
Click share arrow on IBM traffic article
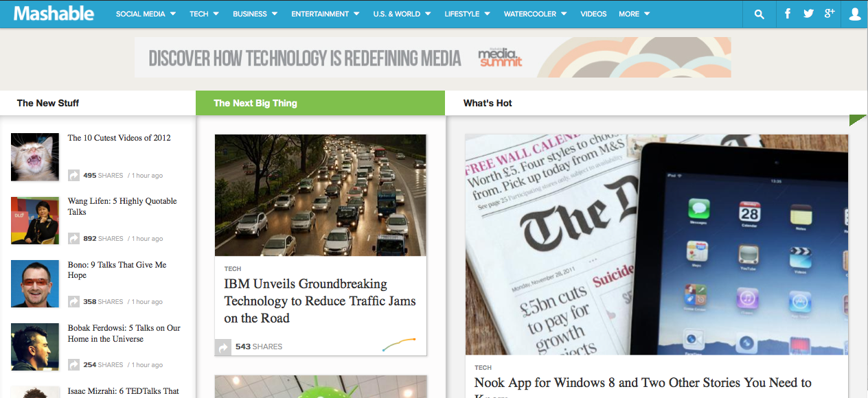(x=223, y=348)
